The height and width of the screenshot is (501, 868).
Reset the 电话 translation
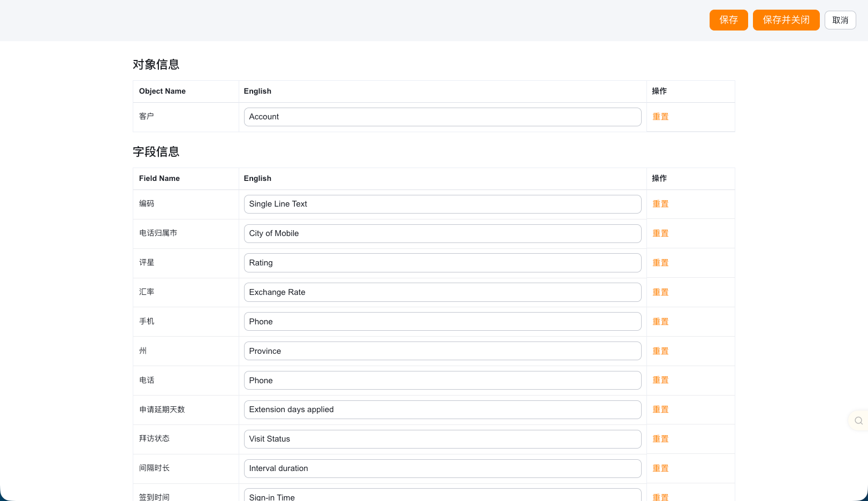pos(660,380)
